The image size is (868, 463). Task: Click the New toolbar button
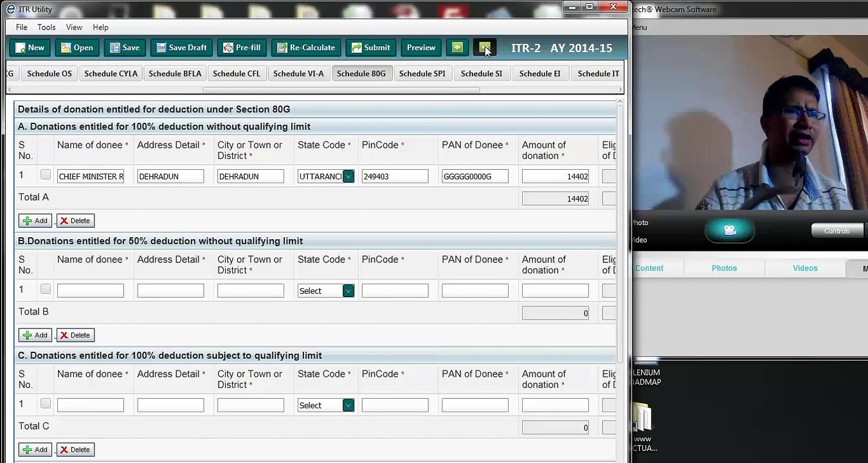(x=30, y=48)
